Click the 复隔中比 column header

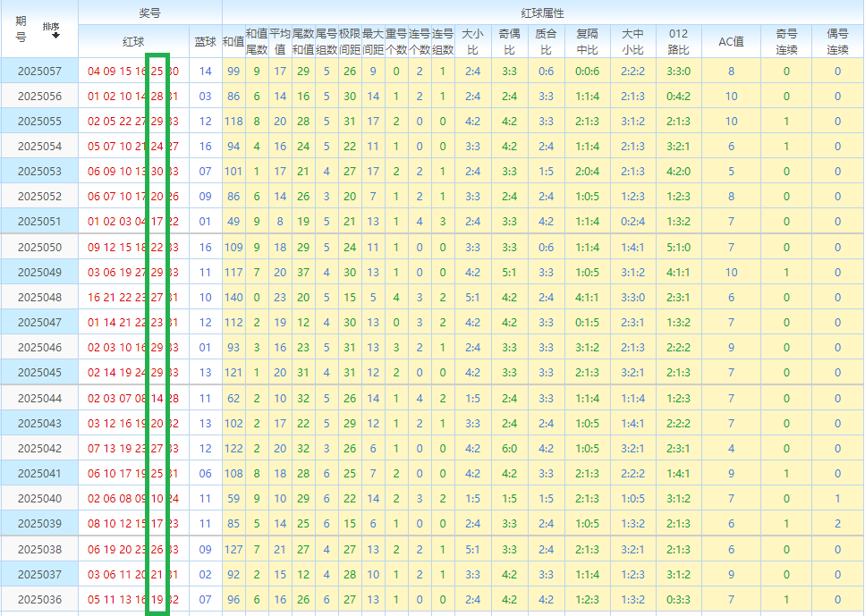click(x=588, y=41)
